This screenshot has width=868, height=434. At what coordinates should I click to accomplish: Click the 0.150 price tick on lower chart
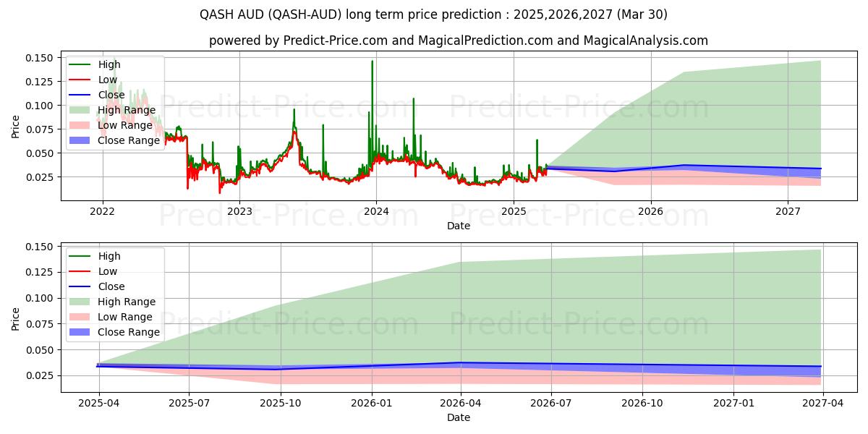41,247
